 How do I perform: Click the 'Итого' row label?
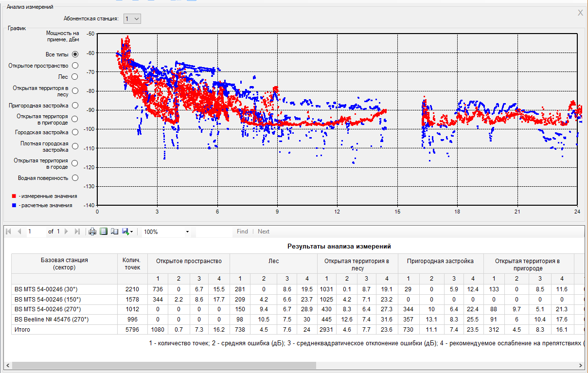click(22, 330)
